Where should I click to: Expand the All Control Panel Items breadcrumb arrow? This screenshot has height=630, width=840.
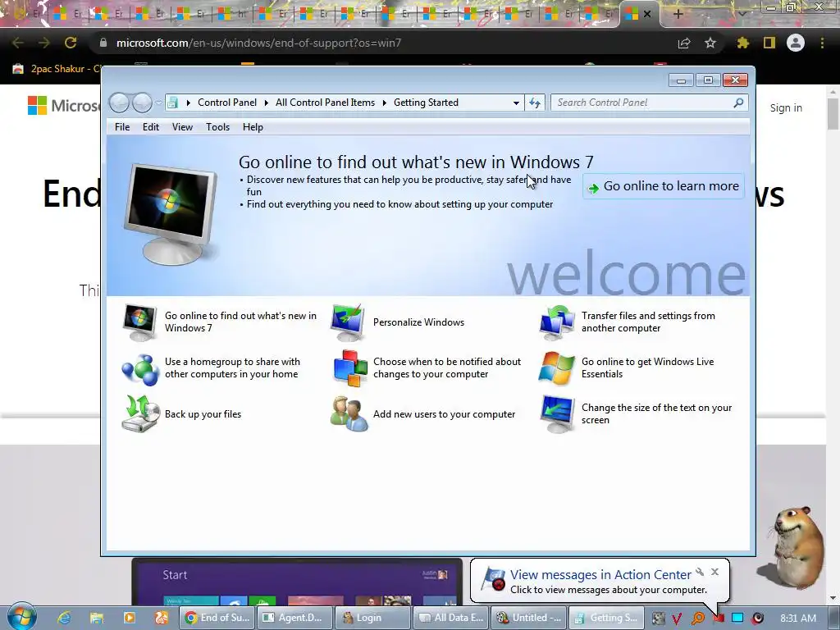(x=384, y=103)
